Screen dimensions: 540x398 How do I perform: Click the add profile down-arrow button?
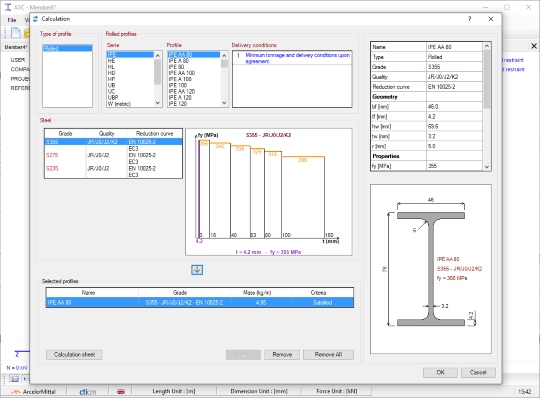click(x=197, y=270)
